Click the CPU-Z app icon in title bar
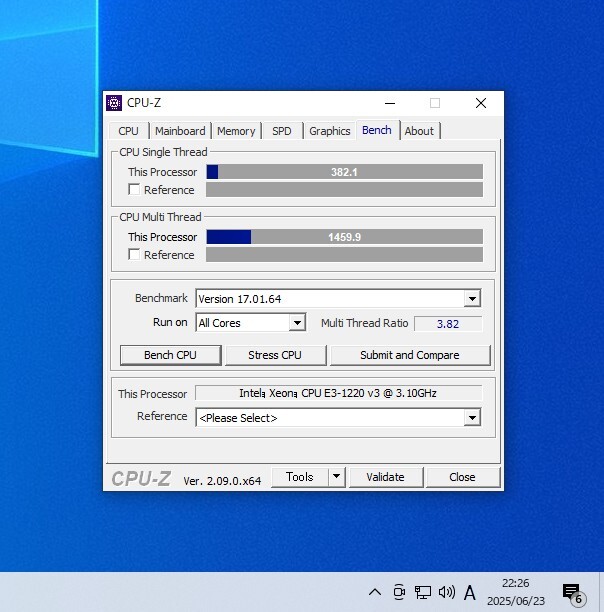Screen dimensions: 604x612 [114, 103]
